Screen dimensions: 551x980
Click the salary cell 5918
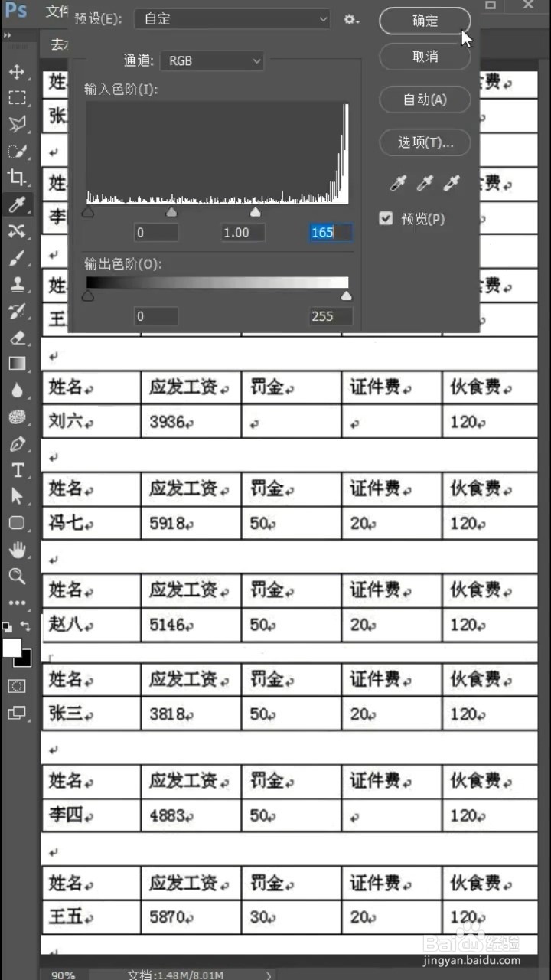191,524
